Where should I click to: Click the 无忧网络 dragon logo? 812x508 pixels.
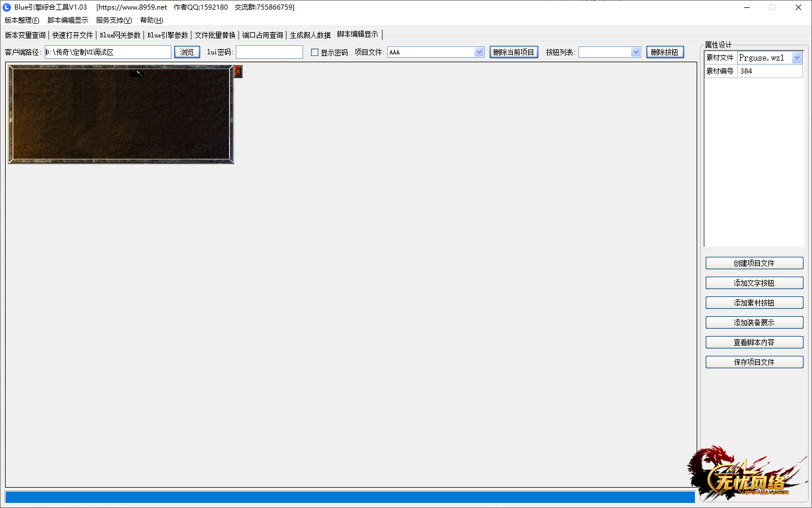[746, 475]
